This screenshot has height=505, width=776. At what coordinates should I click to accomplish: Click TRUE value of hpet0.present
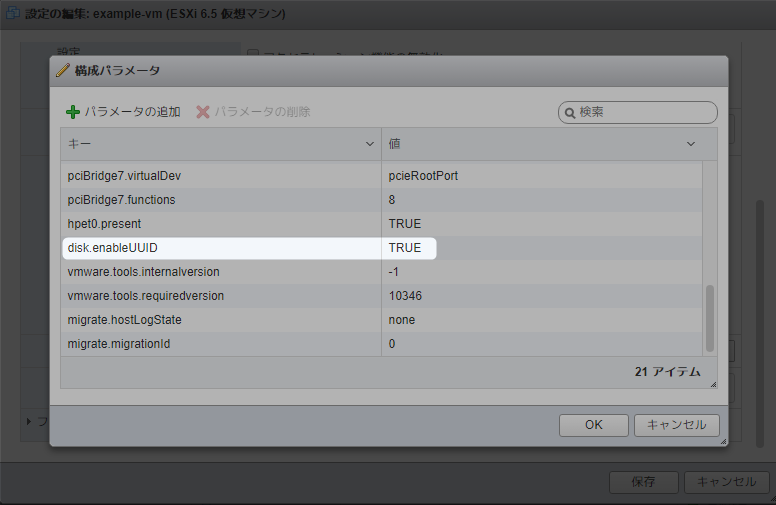pos(405,224)
